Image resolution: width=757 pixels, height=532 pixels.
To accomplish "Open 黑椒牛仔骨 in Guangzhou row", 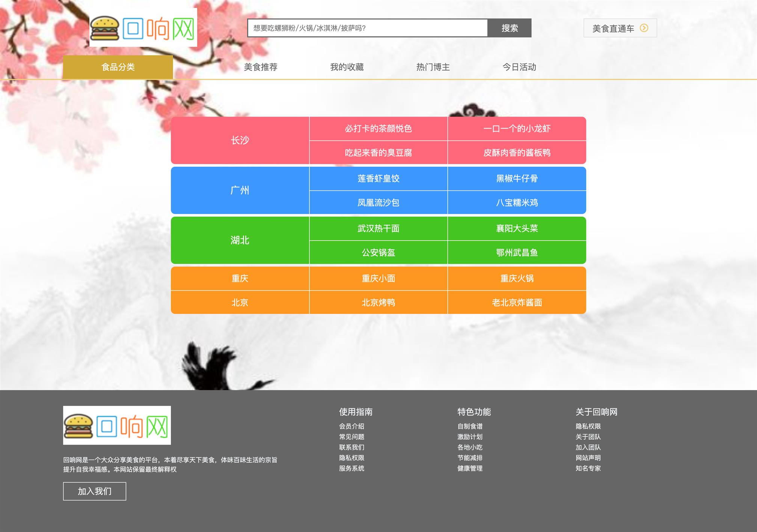I will pyautogui.click(x=517, y=179).
